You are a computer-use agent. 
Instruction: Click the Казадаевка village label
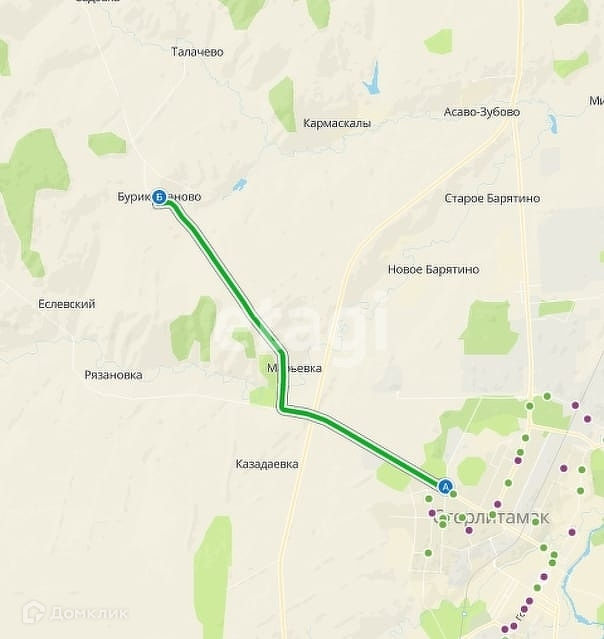pyautogui.click(x=267, y=464)
